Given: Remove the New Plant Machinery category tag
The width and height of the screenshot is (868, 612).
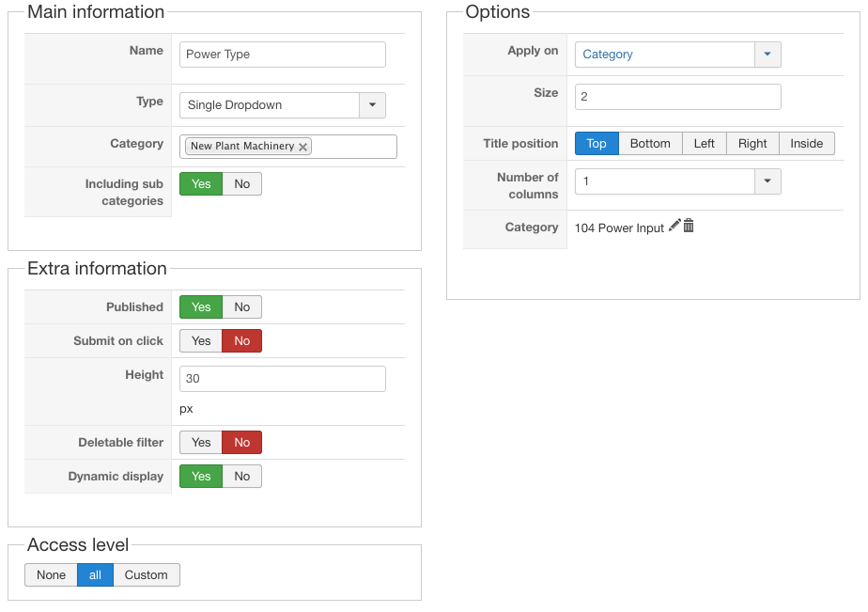Looking at the screenshot, I should click(302, 147).
